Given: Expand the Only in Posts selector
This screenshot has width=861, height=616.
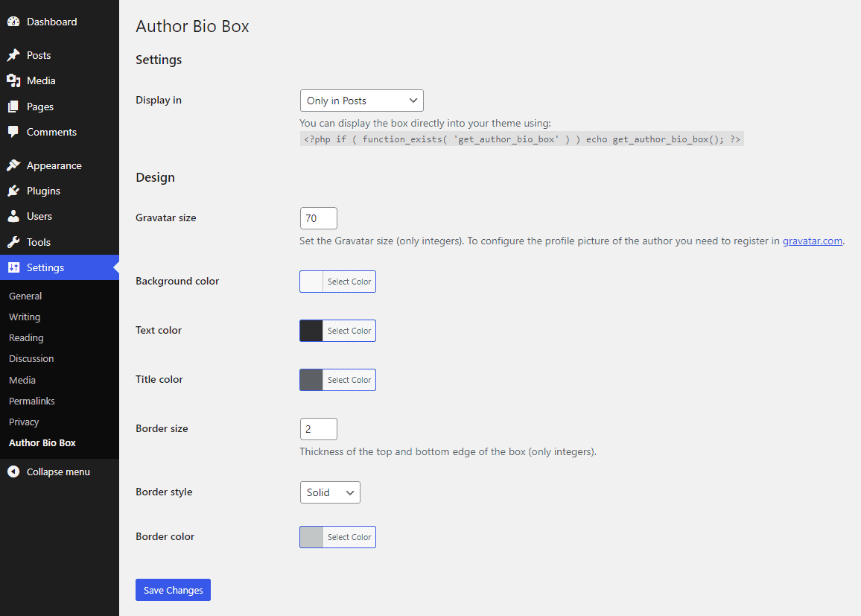Looking at the screenshot, I should [361, 100].
